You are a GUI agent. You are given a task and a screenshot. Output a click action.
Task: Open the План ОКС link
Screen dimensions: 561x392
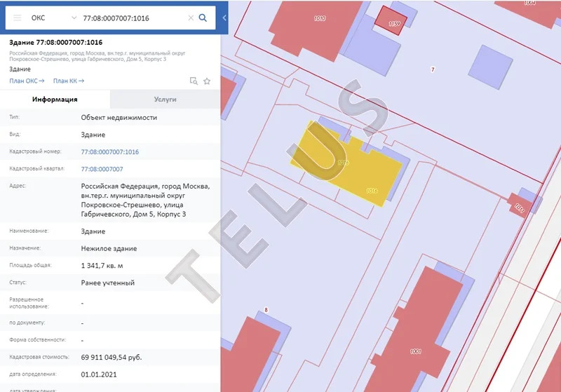click(27, 81)
